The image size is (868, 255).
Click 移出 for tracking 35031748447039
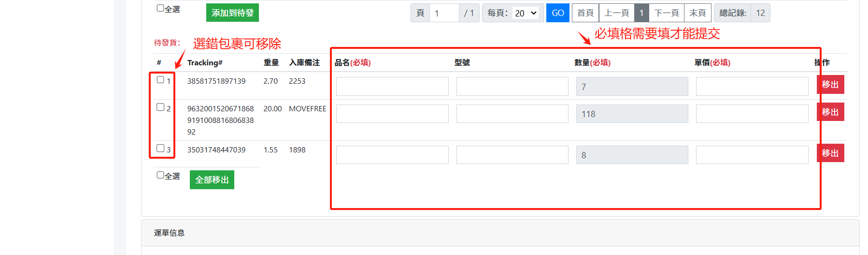click(x=830, y=153)
